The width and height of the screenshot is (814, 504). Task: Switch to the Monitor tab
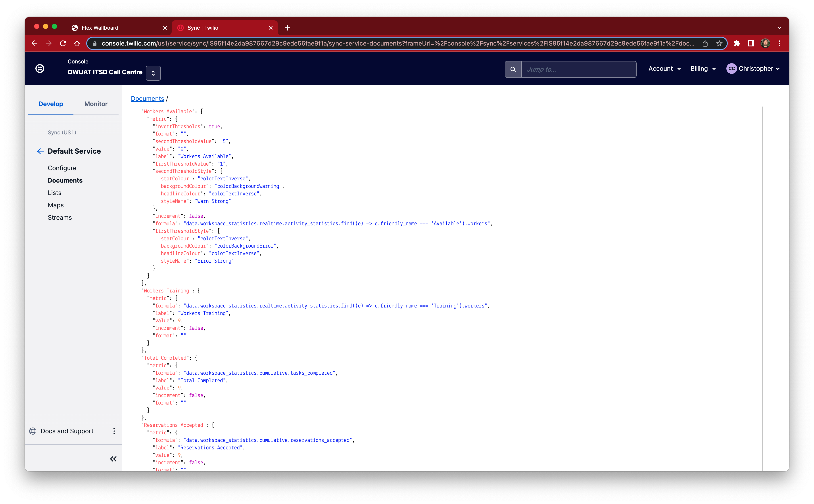[96, 104]
